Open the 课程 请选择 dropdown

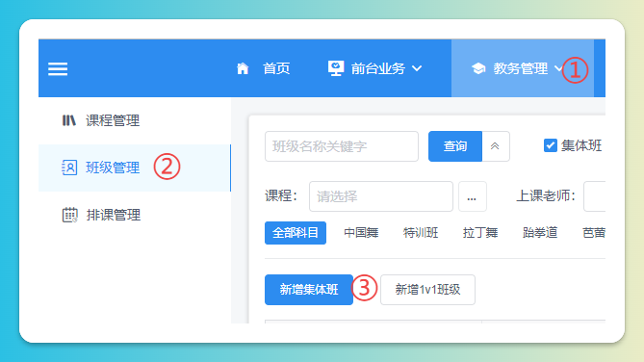click(x=381, y=196)
